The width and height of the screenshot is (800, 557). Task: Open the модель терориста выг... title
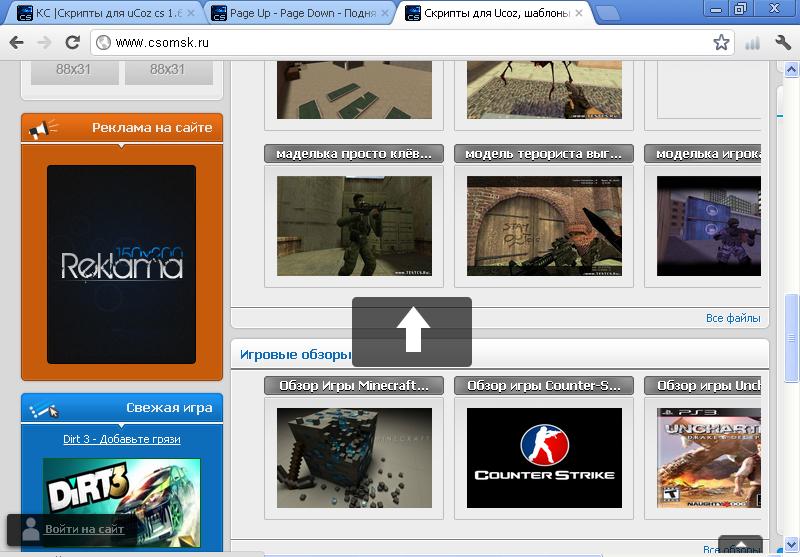(x=544, y=154)
